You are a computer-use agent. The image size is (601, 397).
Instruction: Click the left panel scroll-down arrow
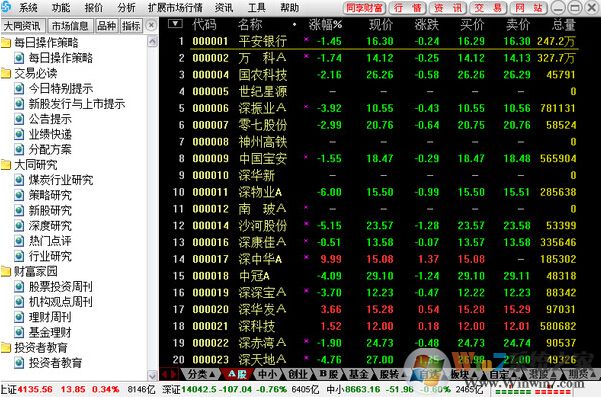153,375
